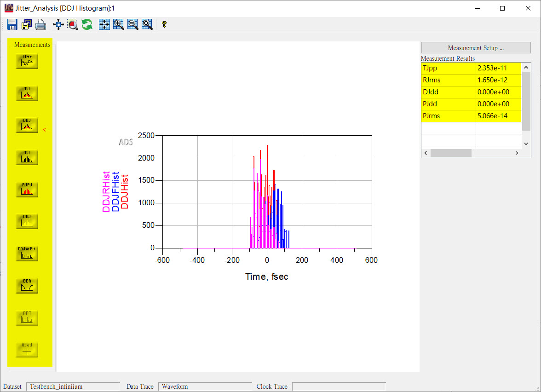Open the Dataset selector showing Testbench_infiniium
This screenshot has width=541, height=392.
pos(73,386)
